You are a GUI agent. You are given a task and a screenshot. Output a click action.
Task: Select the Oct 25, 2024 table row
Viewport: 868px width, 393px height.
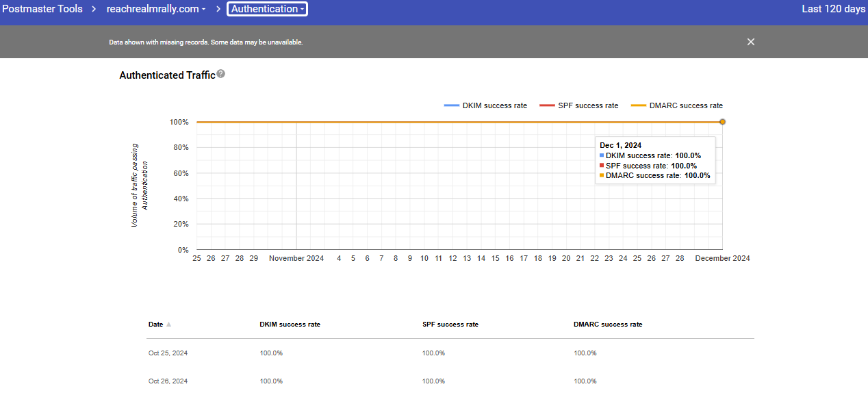168,353
